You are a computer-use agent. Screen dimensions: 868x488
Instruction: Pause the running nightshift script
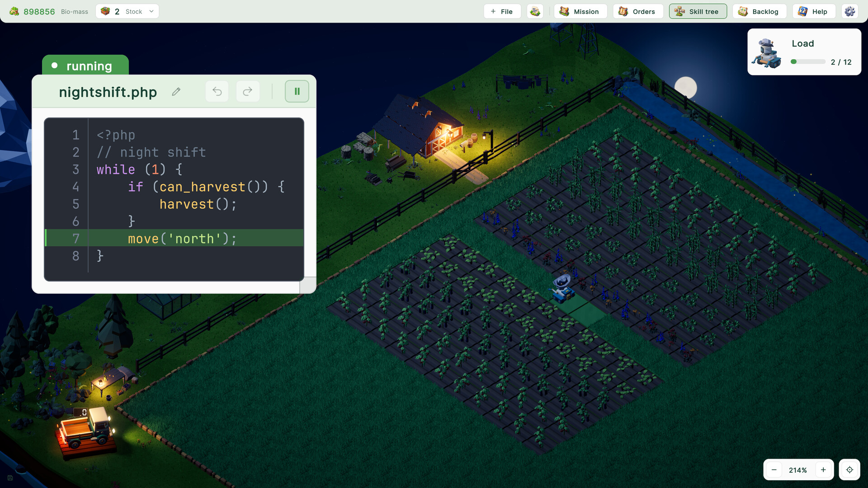point(297,91)
